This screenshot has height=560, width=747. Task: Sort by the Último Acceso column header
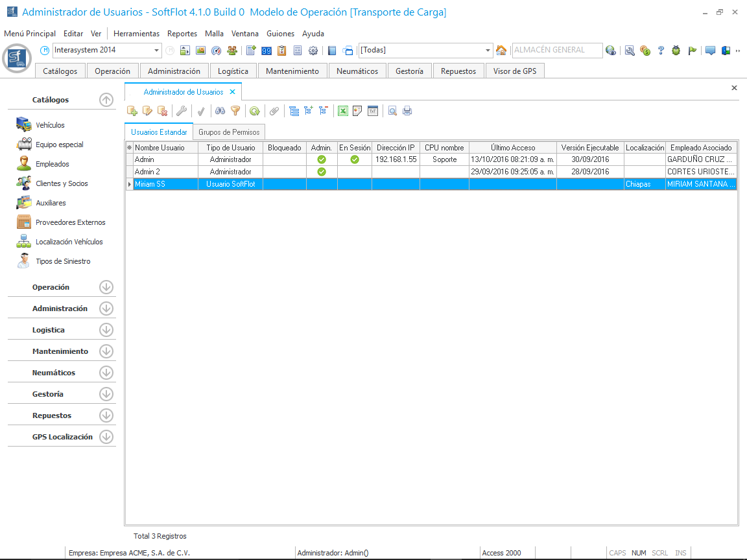pyautogui.click(x=513, y=148)
